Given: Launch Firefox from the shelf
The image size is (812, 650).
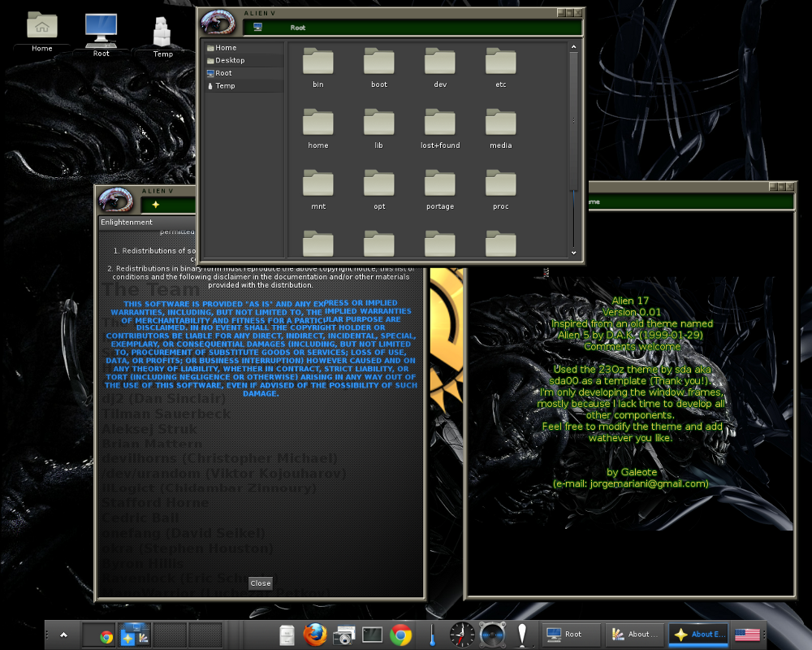Looking at the screenshot, I should tap(315, 635).
